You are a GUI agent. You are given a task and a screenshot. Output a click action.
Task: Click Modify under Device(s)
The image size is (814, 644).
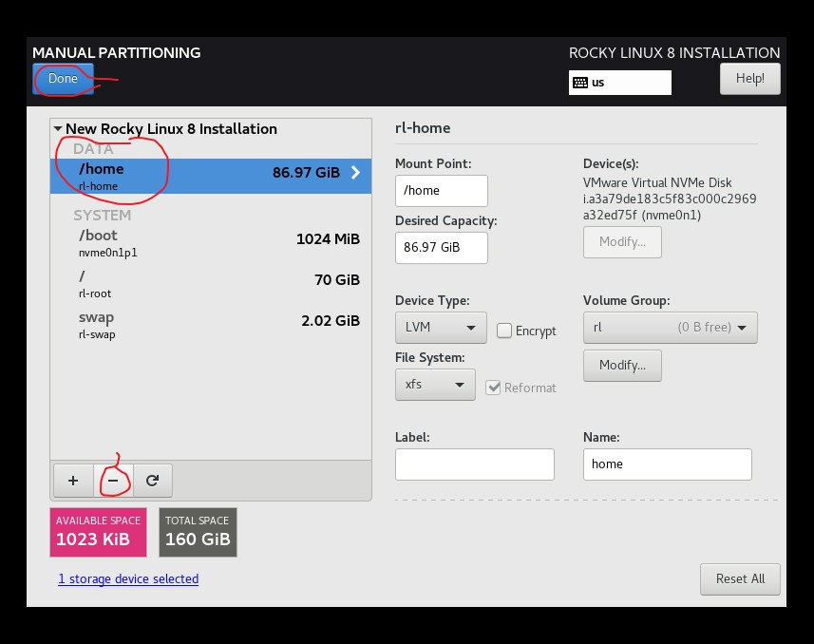622,241
